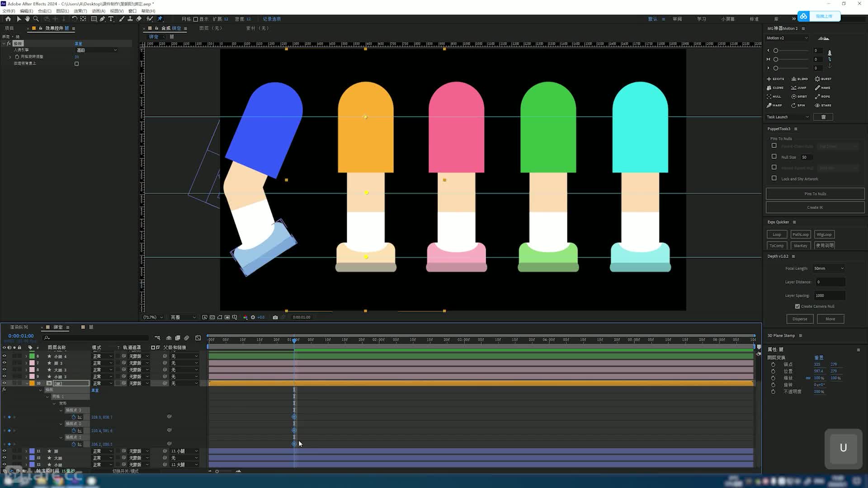868x488 pixels.
Task: Open the 效果(T) menu
Action: (80, 11)
